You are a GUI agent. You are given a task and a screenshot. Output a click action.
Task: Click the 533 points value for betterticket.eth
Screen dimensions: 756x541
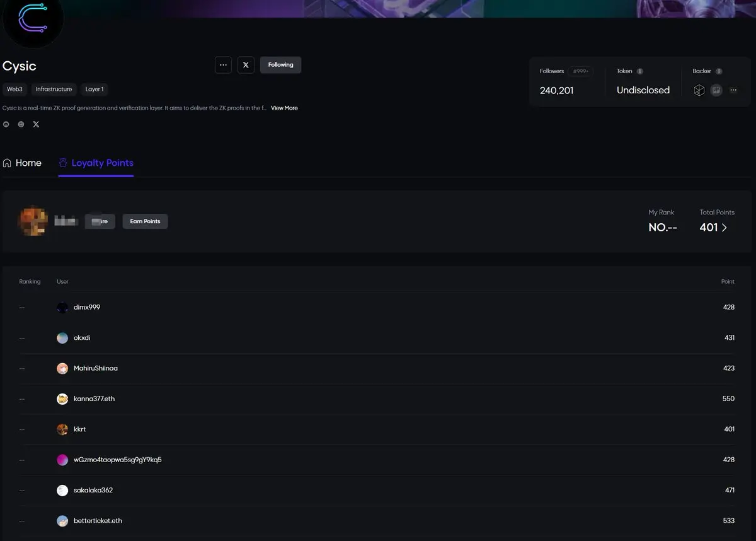[x=729, y=521]
